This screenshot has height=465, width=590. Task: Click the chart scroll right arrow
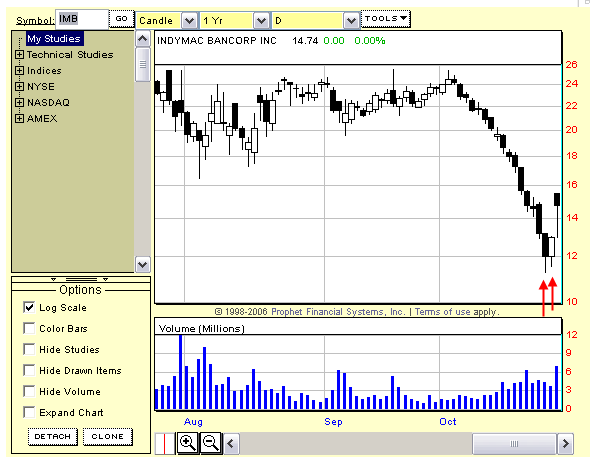click(x=566, y=444)
